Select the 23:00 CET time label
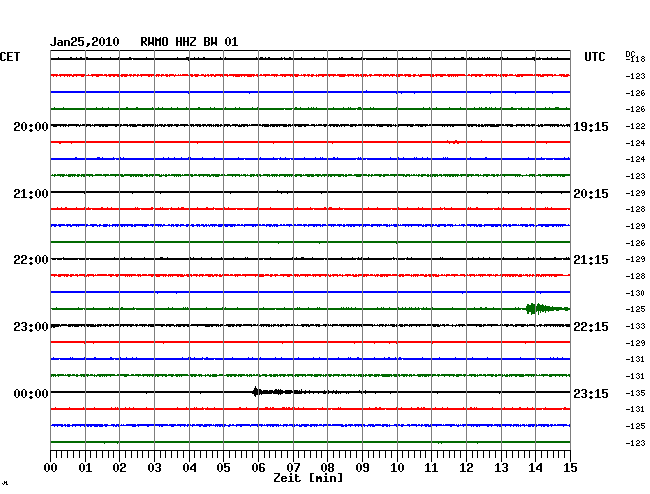 (x=31, y=327)
